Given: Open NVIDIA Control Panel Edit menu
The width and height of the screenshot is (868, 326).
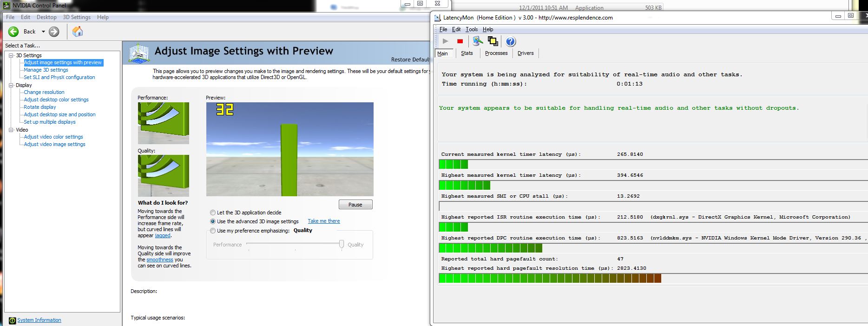Looking at the screenshot, I should click(26, 17).
